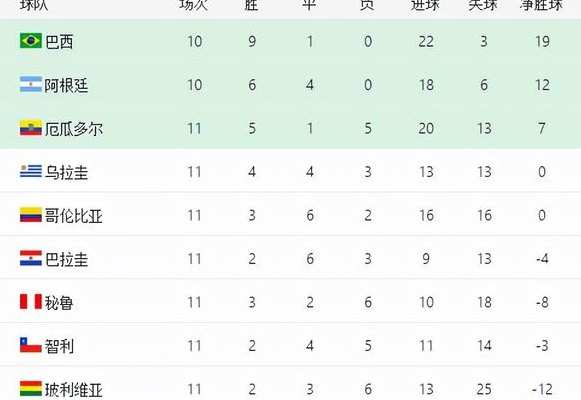Screen dimensions: 581x400
Task: Open the 哥伦比亚 team page
Action: pyautogui.click(x=74, y=216)
